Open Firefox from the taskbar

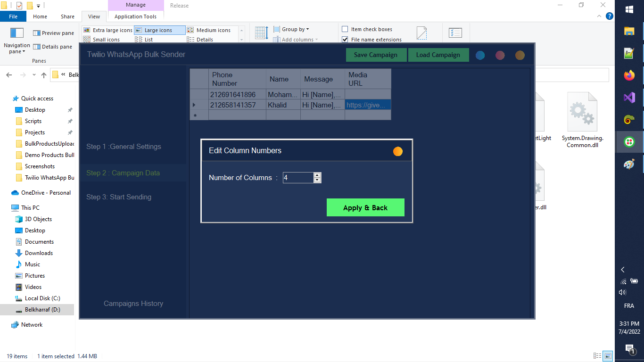point(629,75)
